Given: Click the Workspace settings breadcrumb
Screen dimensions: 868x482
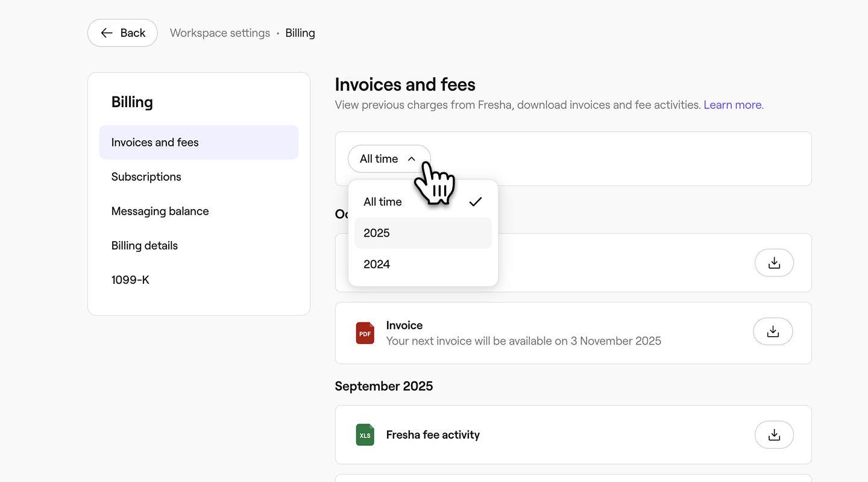Looking at the screenshot, I should coord(220,33).
